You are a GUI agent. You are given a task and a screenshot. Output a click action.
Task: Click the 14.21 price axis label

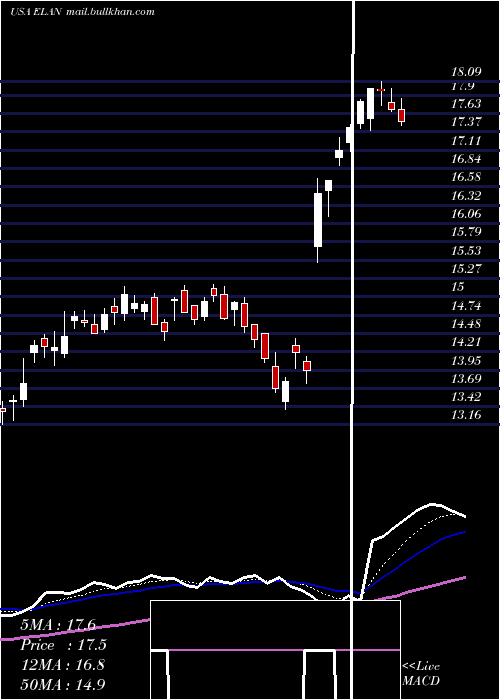(466, 342)
